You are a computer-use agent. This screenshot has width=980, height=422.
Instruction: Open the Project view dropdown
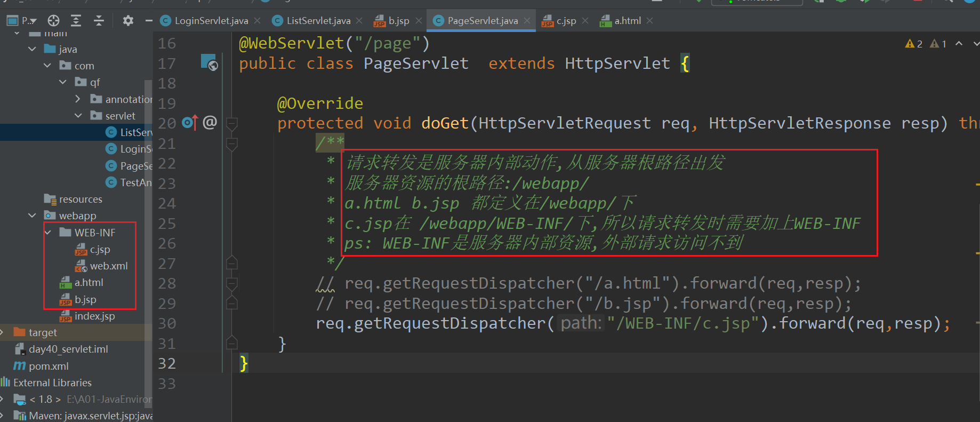[21, 21]
